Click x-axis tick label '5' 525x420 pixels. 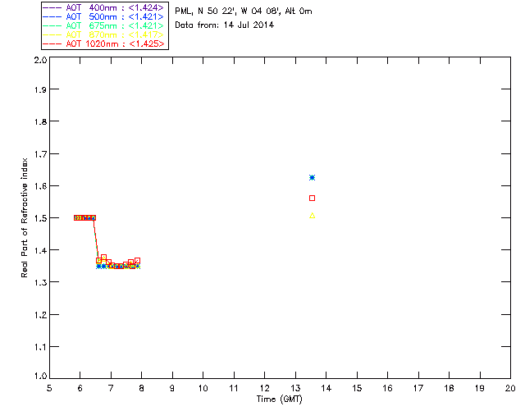coord(49,388)
